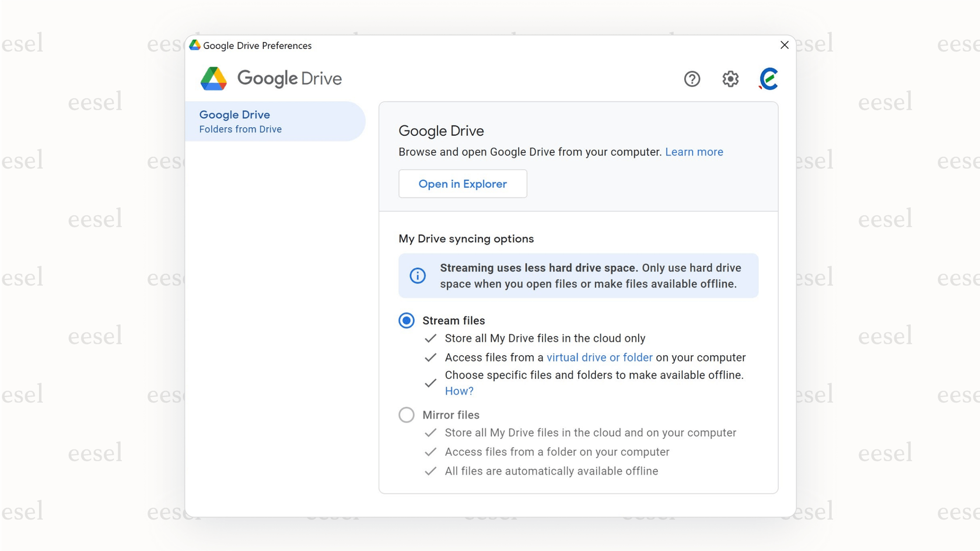Click Folders from Drive in the sidebar
Screen dimensions: 980x551
pyautogui.click(x=240, y=129)
